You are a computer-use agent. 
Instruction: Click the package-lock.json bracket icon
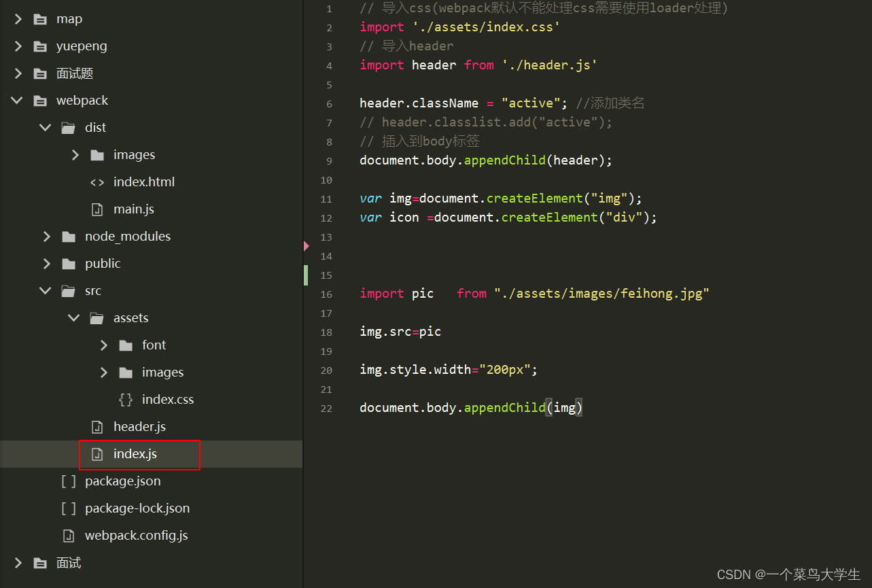69,508
